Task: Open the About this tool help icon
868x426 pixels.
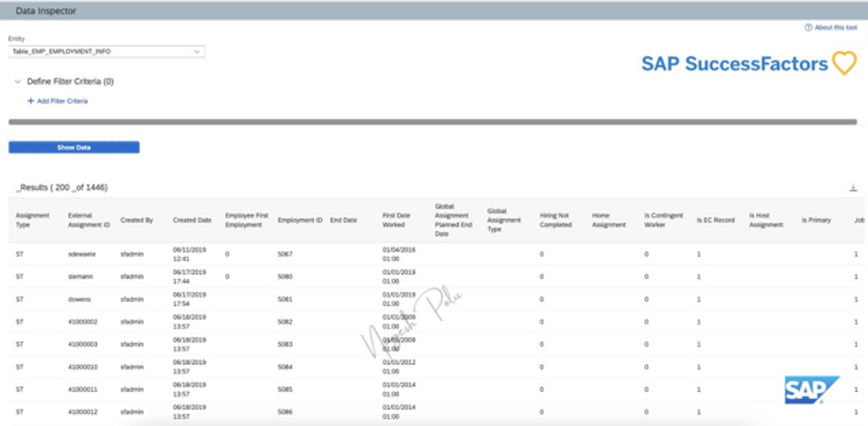Action: point(808,28)
